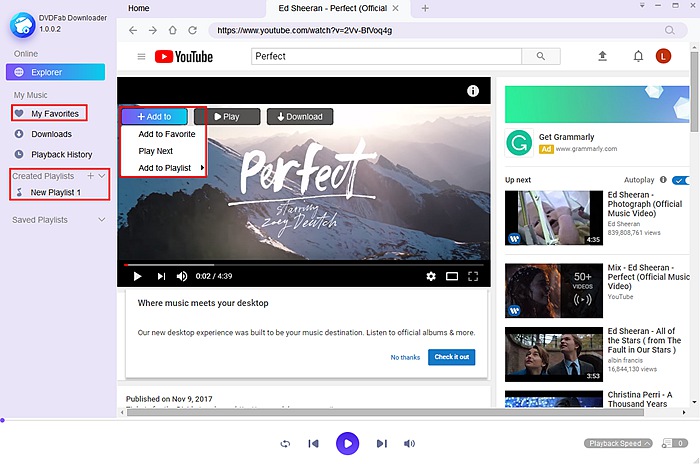
Task: Open the Playback Speed dropdown
Action: coord(618,443)
